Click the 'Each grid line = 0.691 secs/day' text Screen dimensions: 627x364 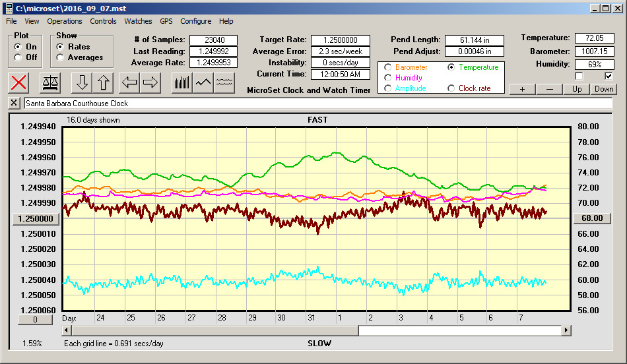pos(114,343)
